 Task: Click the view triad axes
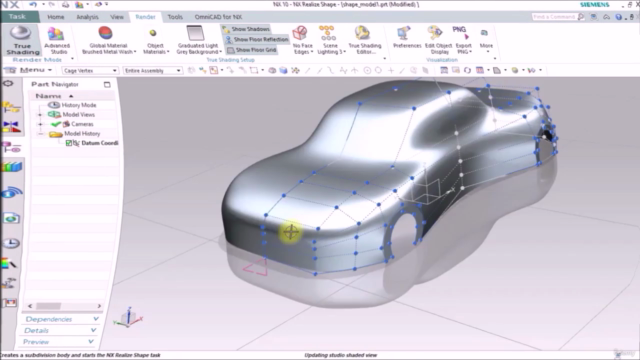(128, 317)
